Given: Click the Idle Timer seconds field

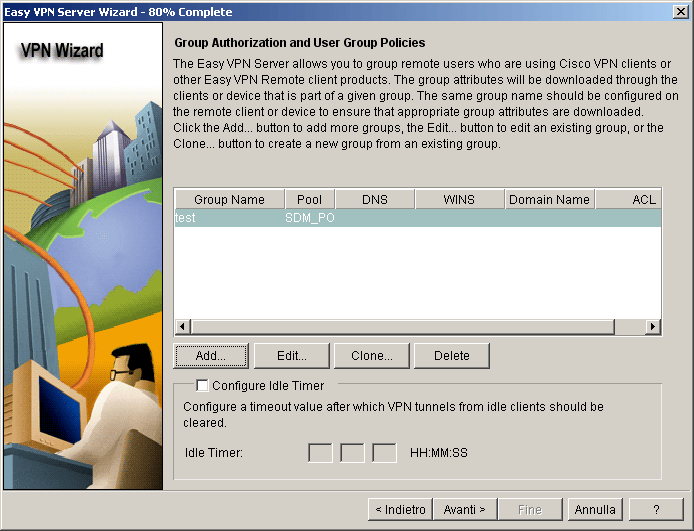Looking at the screenshot, I should pos(384,453).
